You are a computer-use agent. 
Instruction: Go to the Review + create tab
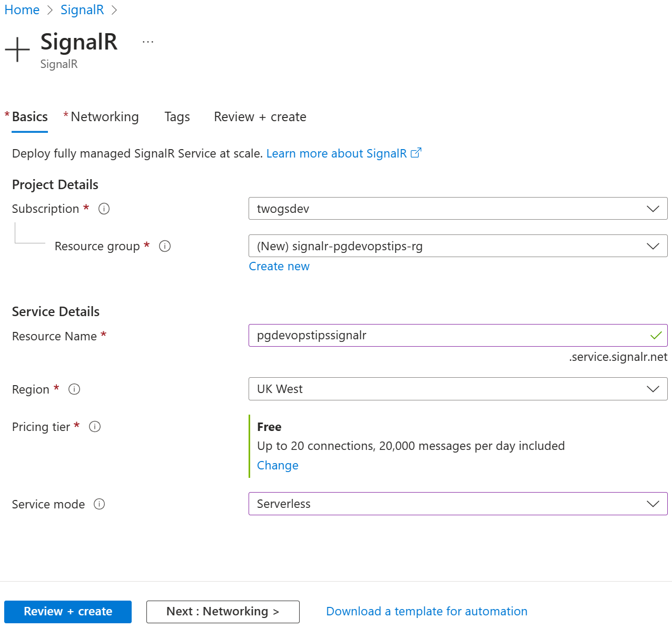click(x=260, y=117)
